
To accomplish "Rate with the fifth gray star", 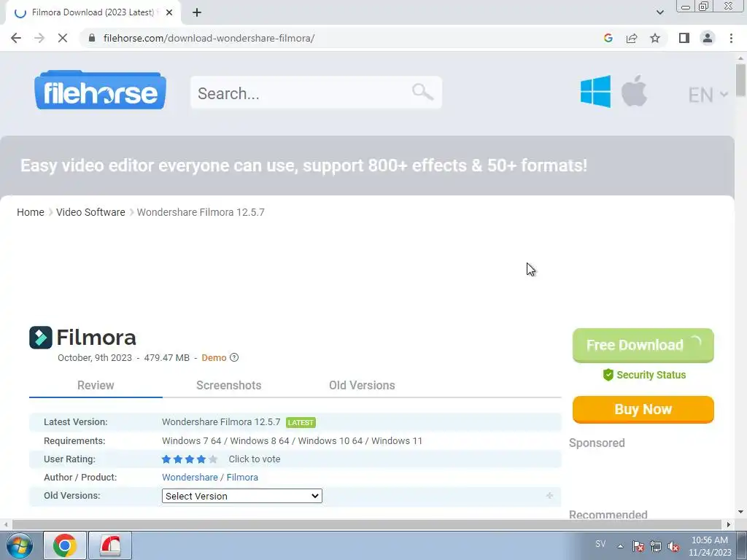I will pyautogui.click(x=213, y=459).
